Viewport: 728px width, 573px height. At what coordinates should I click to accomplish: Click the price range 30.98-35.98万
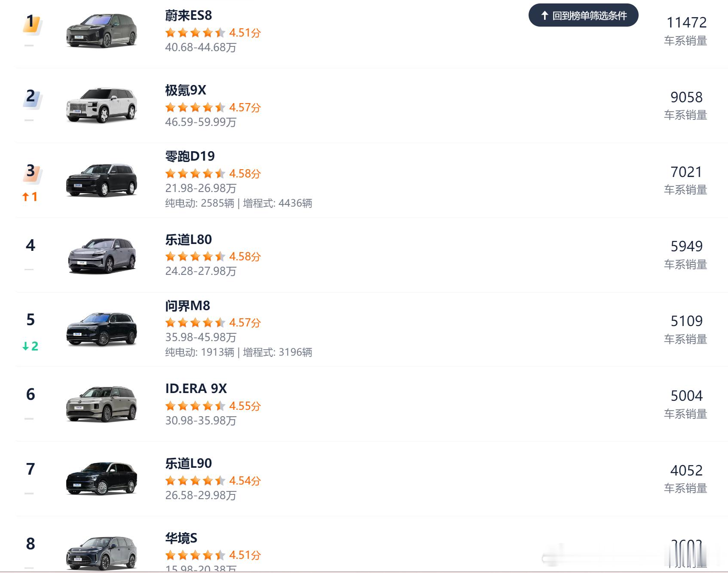(201, 421)
